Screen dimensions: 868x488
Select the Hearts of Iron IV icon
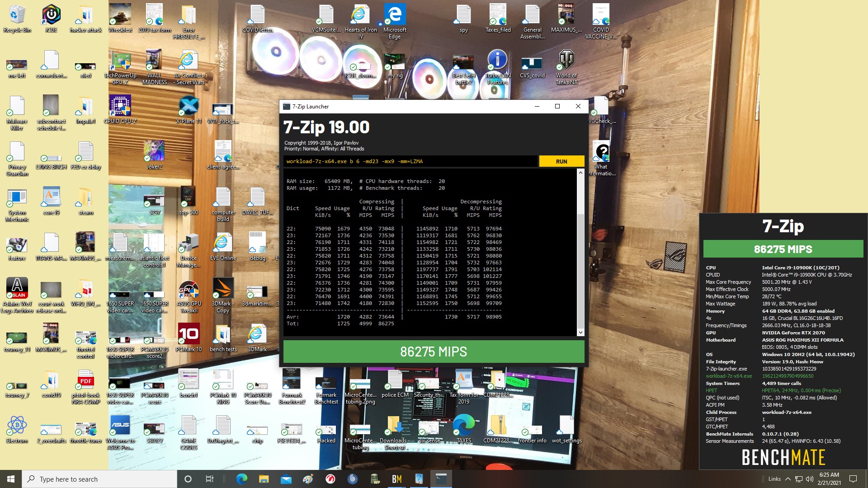pyautogui.click(x=360, y=21)
